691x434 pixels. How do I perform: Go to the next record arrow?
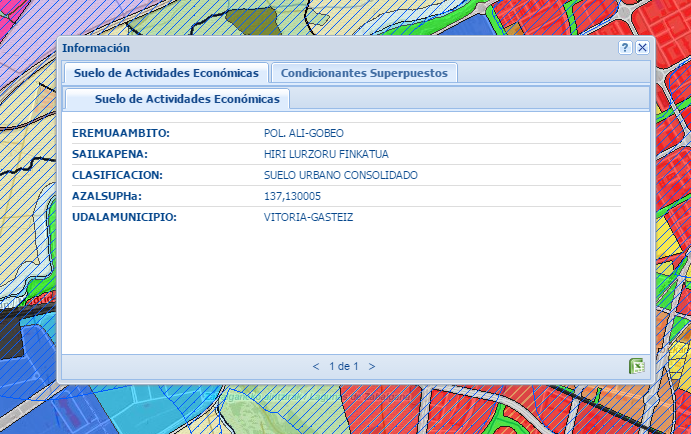click(x=372, y=366)
